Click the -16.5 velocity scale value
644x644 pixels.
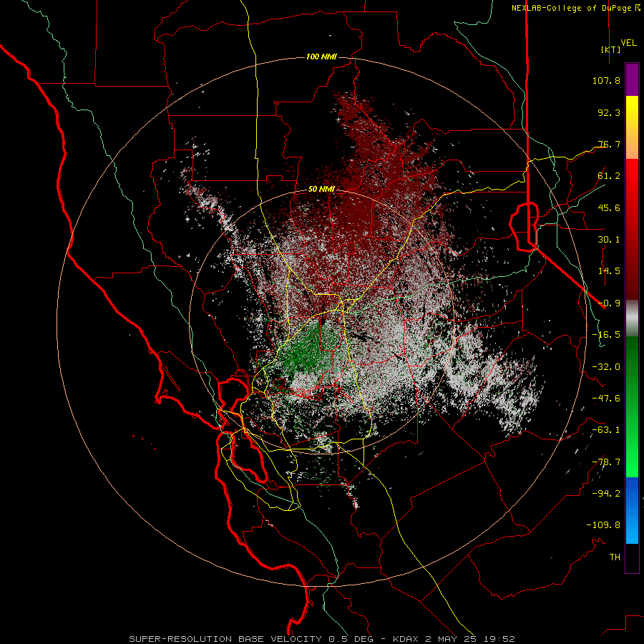click(x=606, y=335)
